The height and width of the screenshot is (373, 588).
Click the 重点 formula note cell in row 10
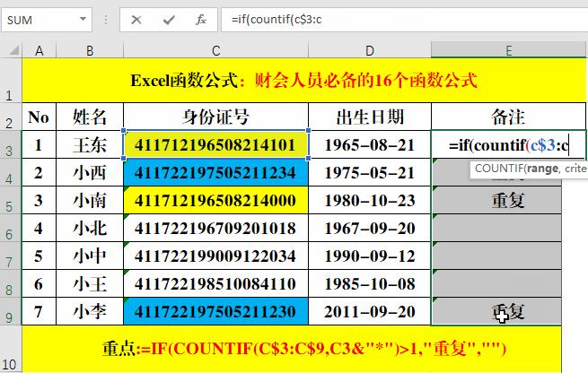tap(292, 349)
